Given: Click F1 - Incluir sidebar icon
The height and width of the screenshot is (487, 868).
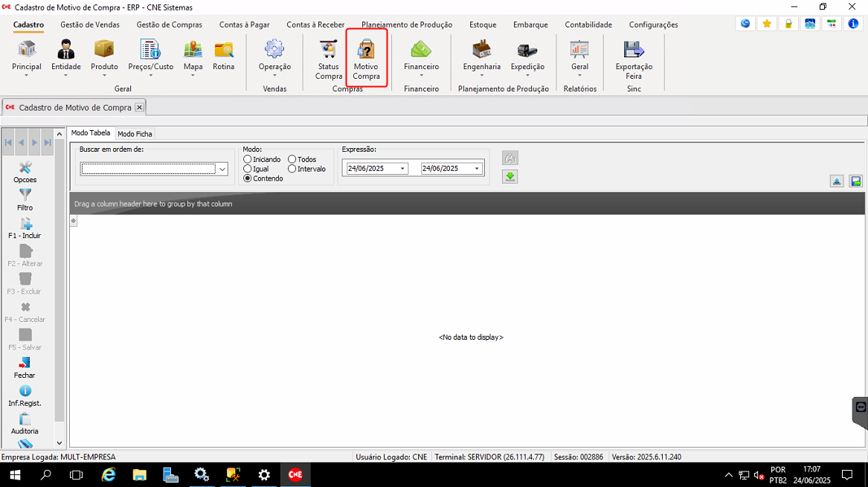Looking at the screenshot, I should tap(25, 228).
